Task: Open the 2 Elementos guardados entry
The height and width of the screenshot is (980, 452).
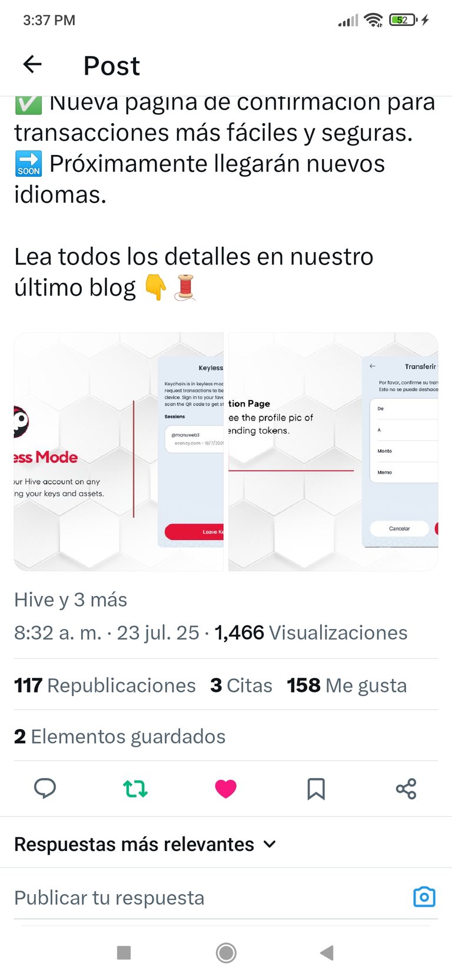Action: [119, 736]
